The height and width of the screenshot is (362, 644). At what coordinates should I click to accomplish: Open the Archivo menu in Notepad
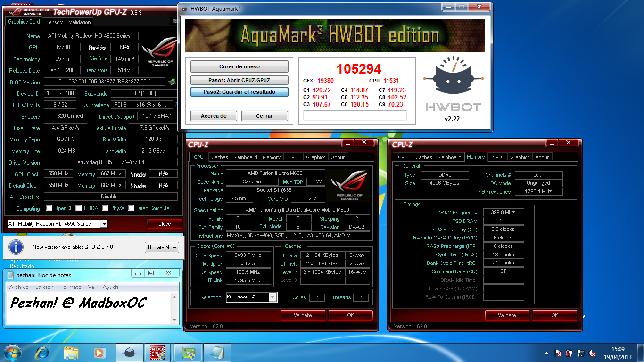pyautogui.click(x=19, y=287)
